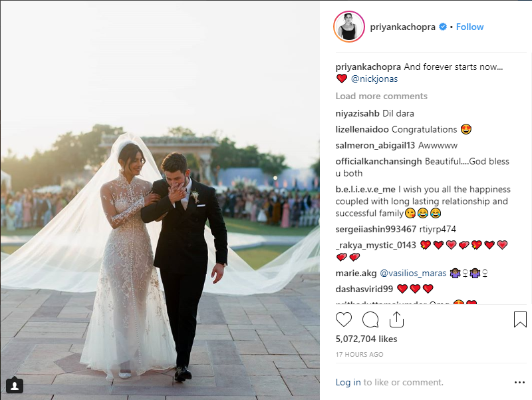Open the @nickjonas mention in caption

(x=374, y=79)
